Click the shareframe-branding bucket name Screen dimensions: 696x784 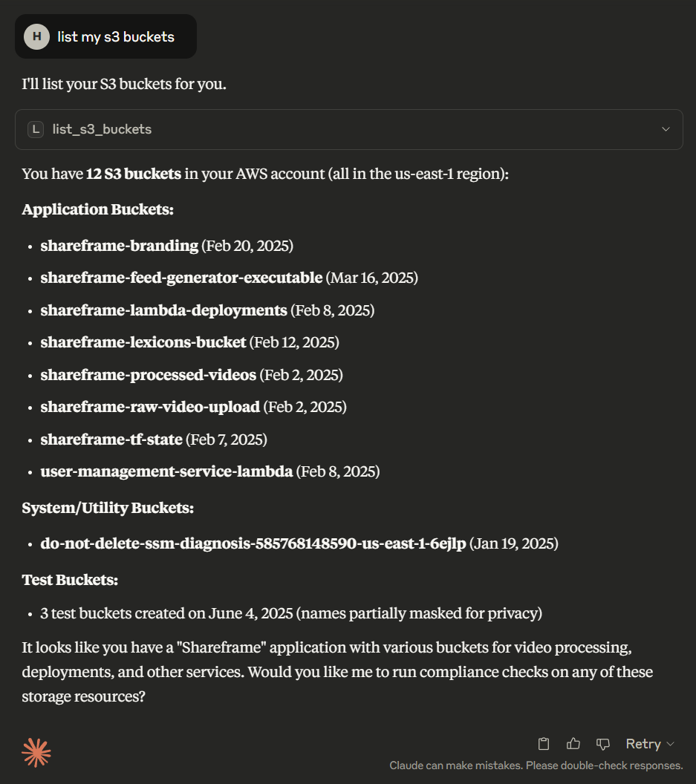pyautogui.click(x=119, y=246)
